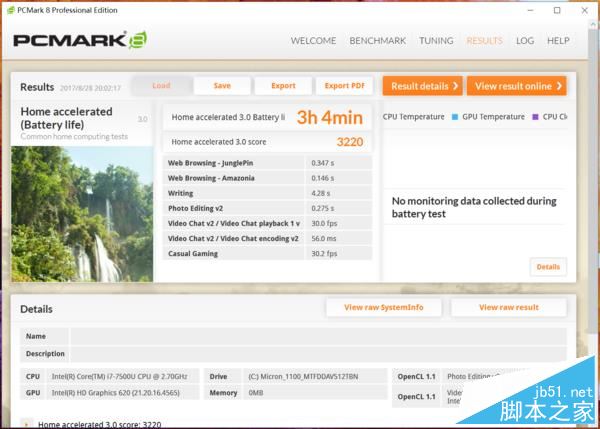Open the TUNING tab
The height and width of the screenshot is (429, 600).
tap(436, 41)
